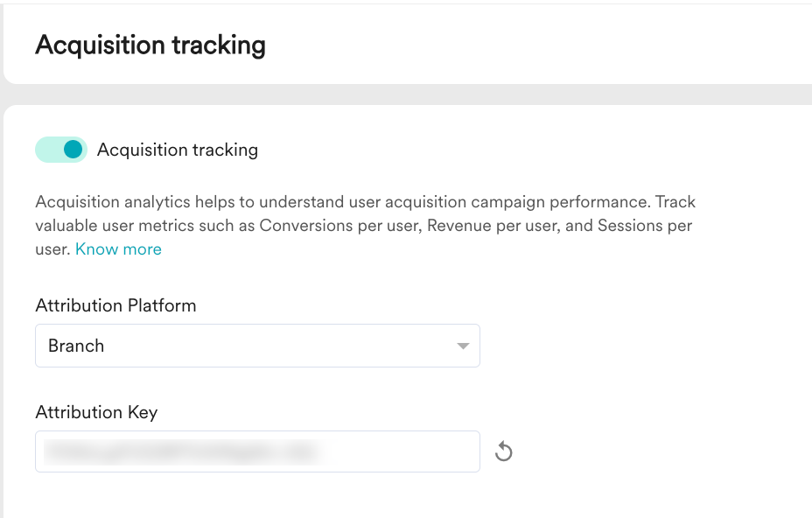Expand the dropdown showing Branch

[257, 346]
